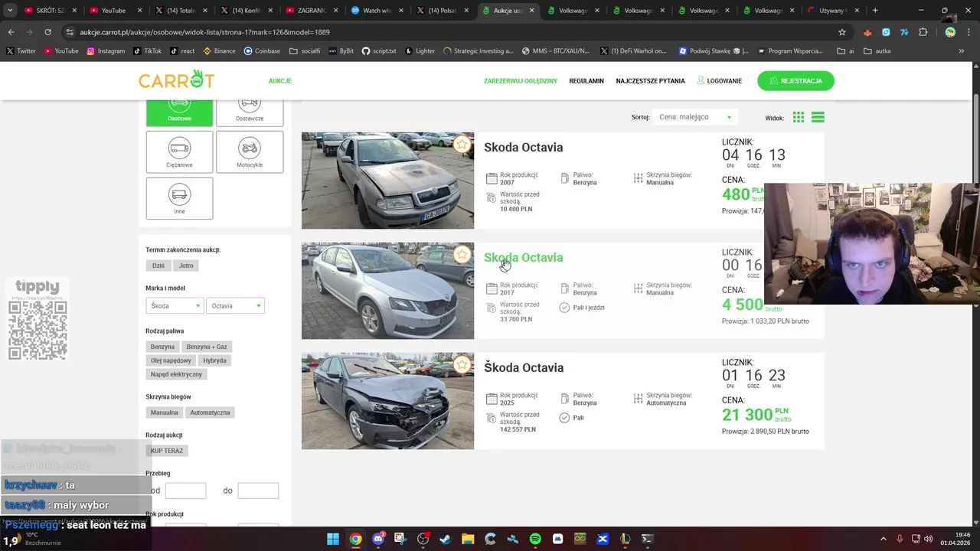Open NAJCZĘSTSZE PYTANIA navigation item

click(650, 80)
